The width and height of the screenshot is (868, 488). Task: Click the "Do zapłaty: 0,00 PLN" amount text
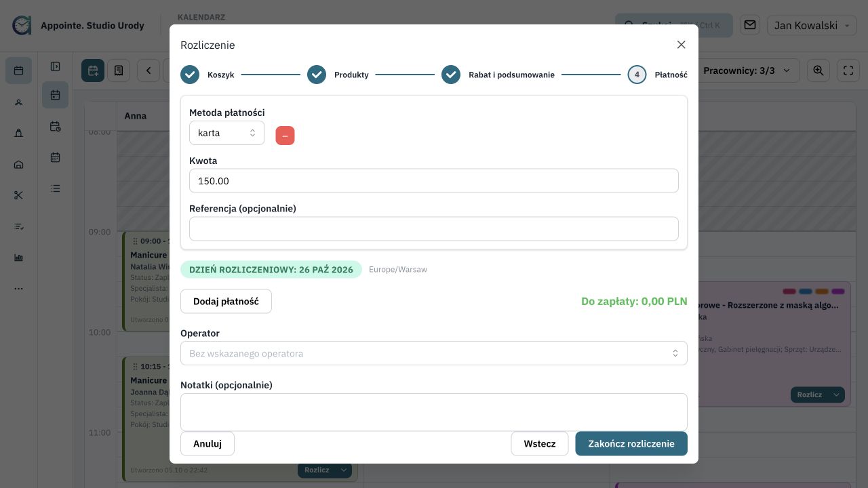(x=634, y=301)
